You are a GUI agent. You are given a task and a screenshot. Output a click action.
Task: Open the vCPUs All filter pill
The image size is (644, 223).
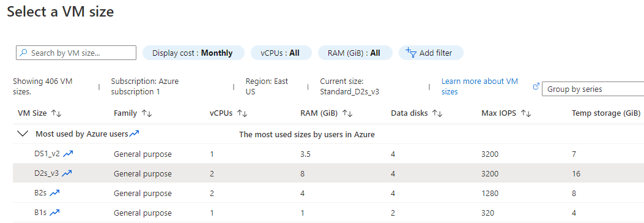click(281, 53)
